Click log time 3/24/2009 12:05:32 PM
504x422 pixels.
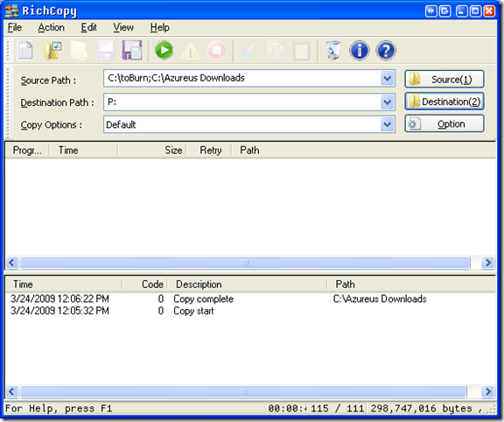[59, 311]
